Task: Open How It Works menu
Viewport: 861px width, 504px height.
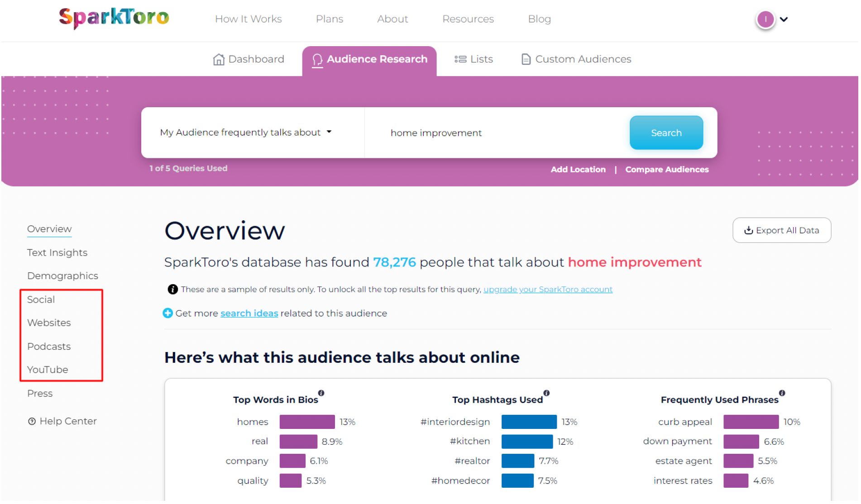Action: point(248,19)
